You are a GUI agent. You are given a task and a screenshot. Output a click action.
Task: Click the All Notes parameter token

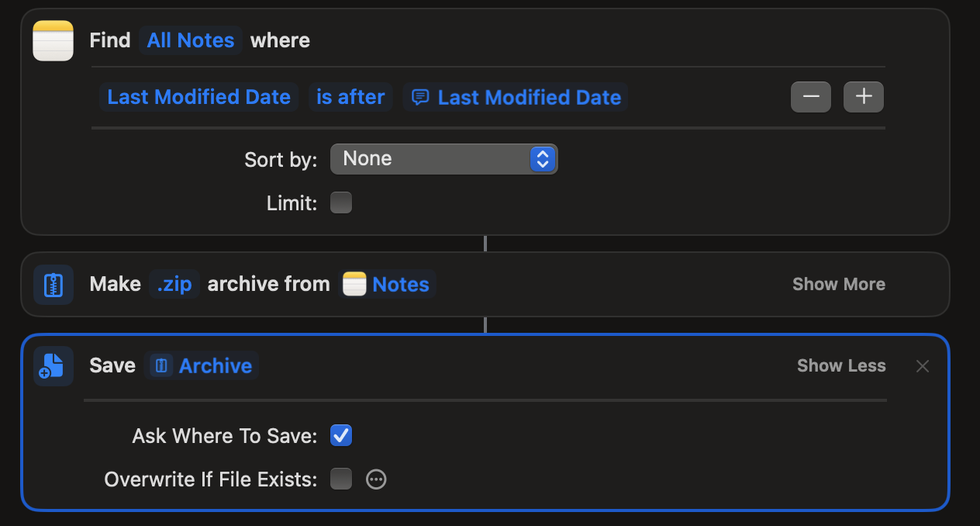(191, 40)
